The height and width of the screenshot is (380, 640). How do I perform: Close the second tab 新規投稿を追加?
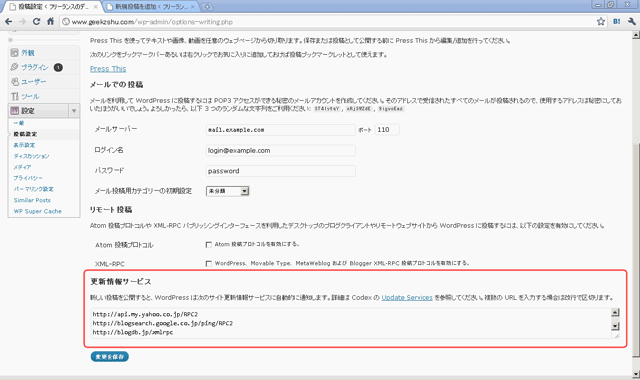click(193, 7)
